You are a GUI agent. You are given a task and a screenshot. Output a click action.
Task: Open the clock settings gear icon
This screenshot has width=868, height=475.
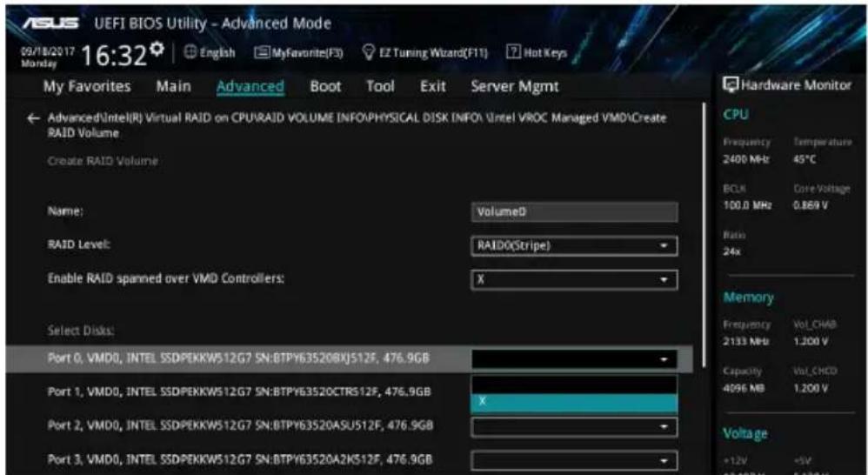coord(157,49)
